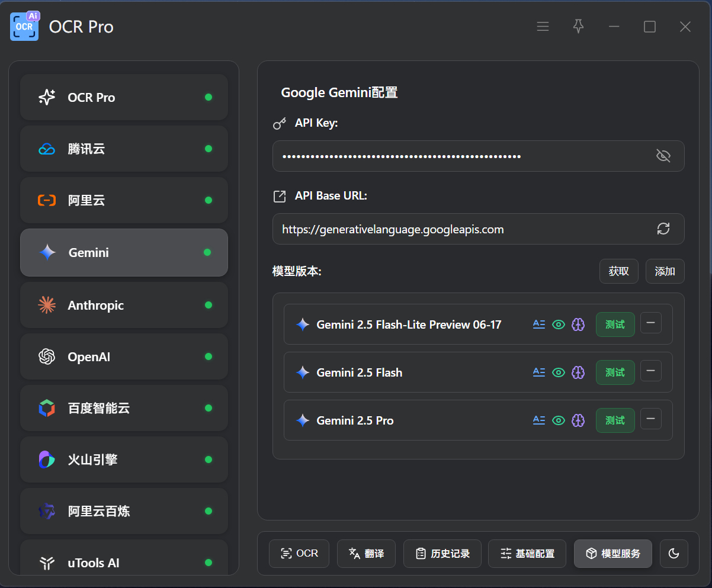Open external link icon beside API Base URL
The height and width of the screenshot is (588, 712).
(280, 196)
